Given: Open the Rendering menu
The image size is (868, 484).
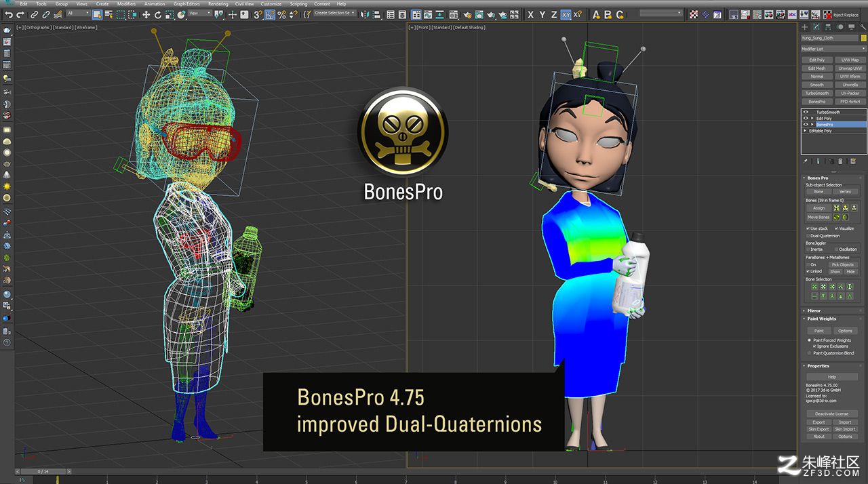Looking at the screenshot, I should [x=218, y=4].
